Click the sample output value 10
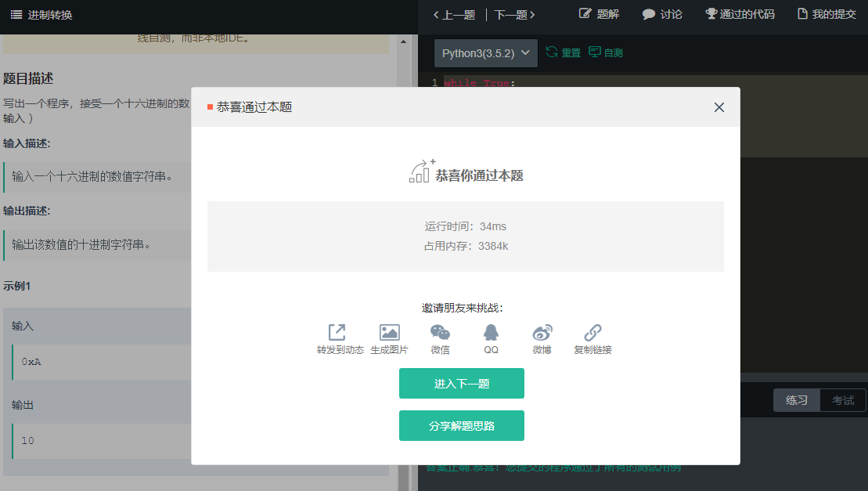Screen dimensions: 868x491 tap(27, 441)
